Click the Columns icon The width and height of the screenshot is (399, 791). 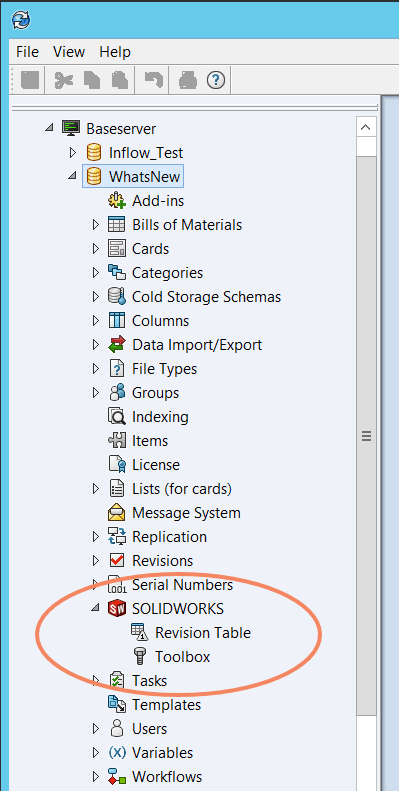coord(117,321)
